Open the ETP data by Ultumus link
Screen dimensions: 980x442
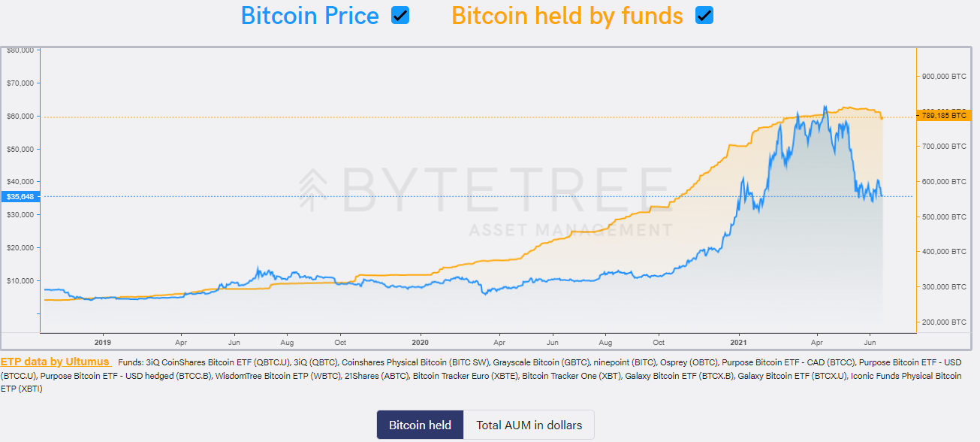coord(55,362)
